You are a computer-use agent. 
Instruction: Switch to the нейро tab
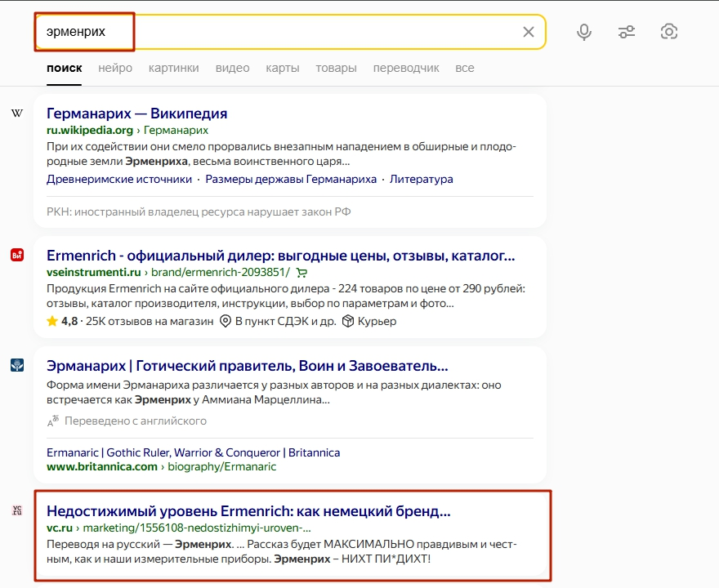click(115, 68)
